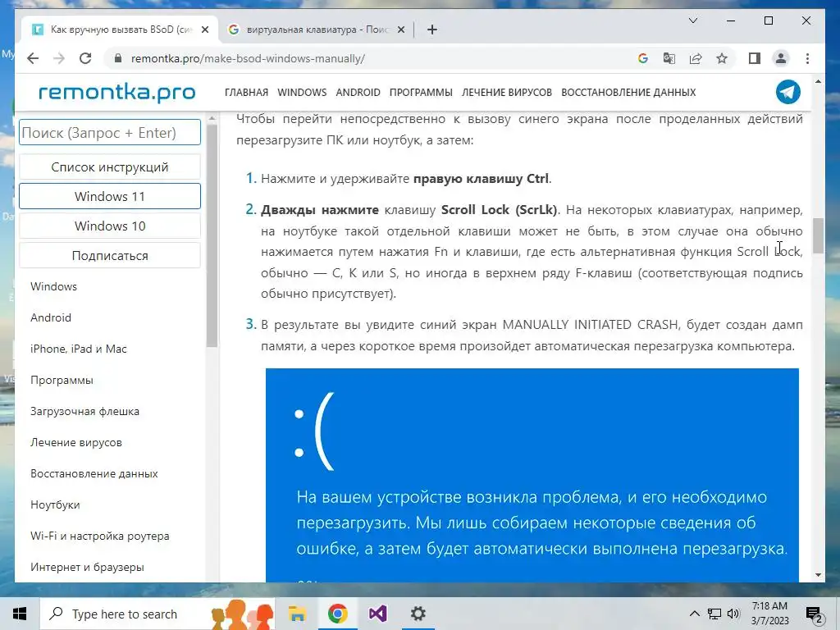Close the BSoD article tab
This screenshot has width=840, height=630.
tap(204, 30)
